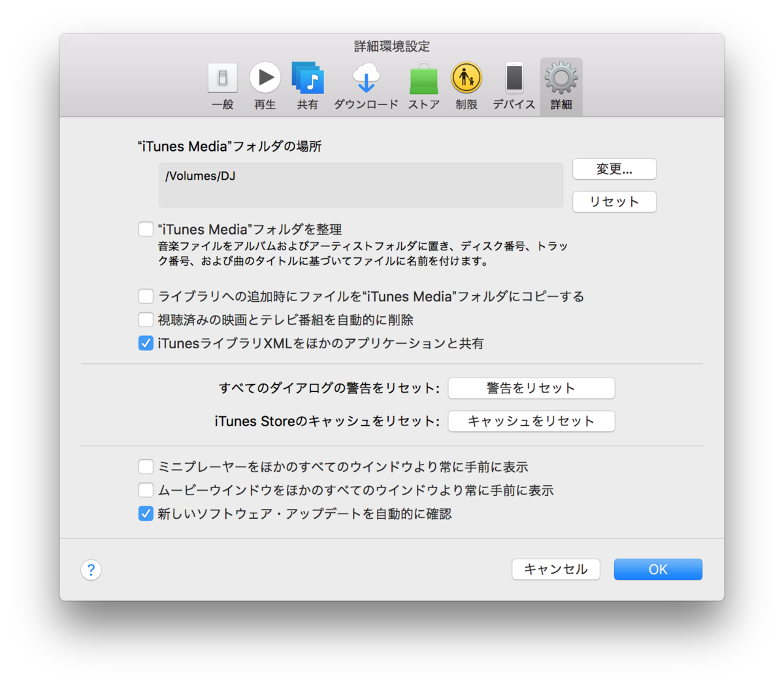This screenshot has height=686, width=784.
Task: Open the デバイス (Devices) preferences pane
Action: (514, 87)
